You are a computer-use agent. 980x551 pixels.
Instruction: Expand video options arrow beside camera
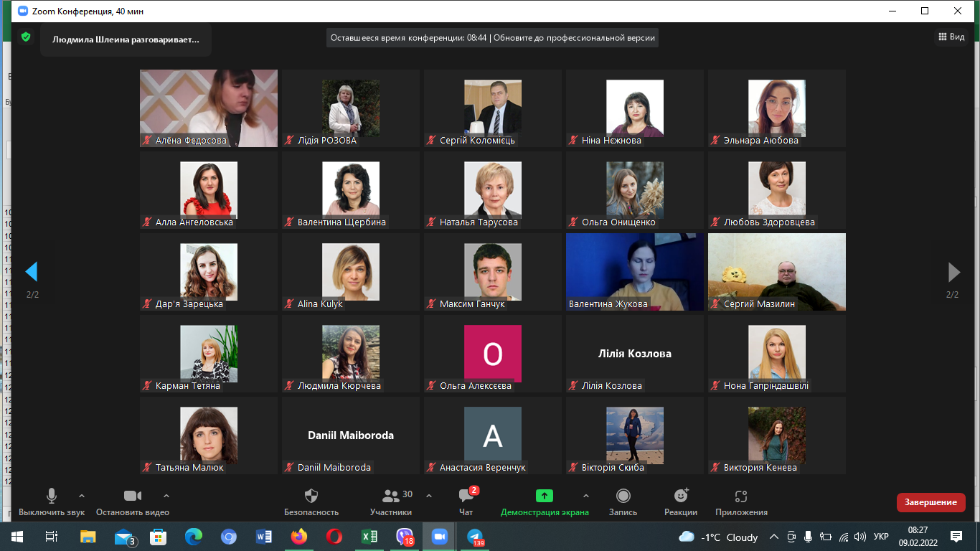click(166, 496)
